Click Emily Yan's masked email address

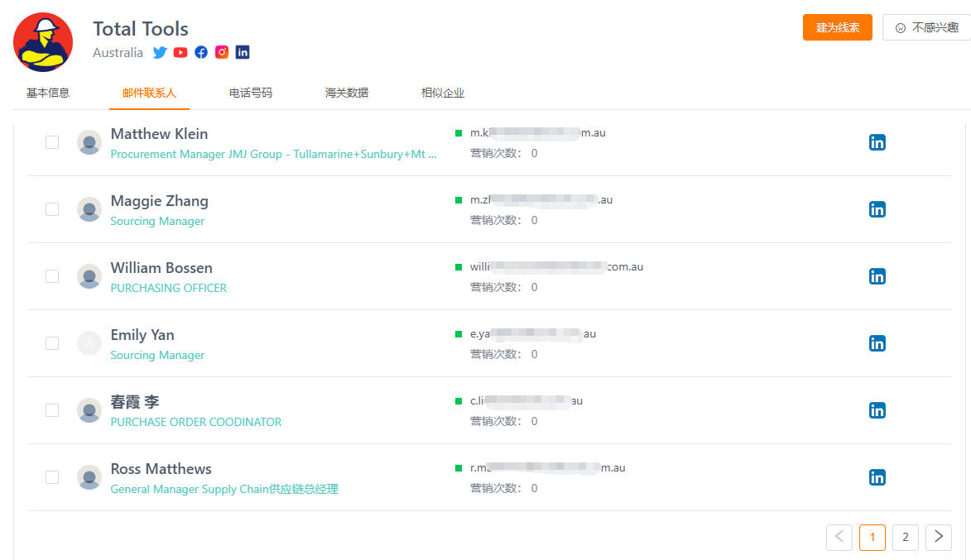[532, 334]
